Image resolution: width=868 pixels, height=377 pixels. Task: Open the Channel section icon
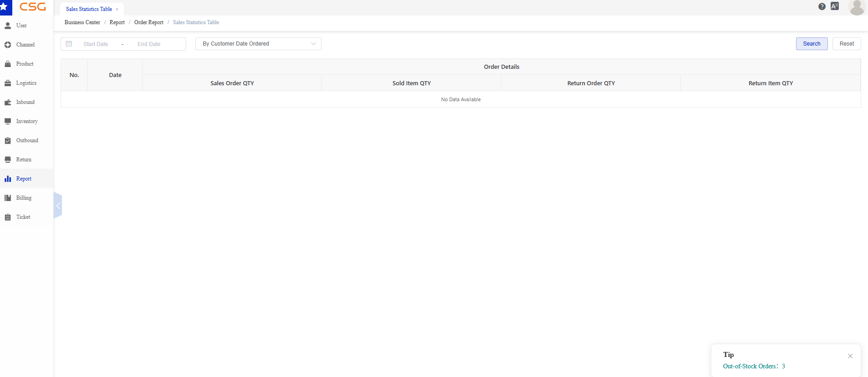pyautogui.click(x=8, y=45)
